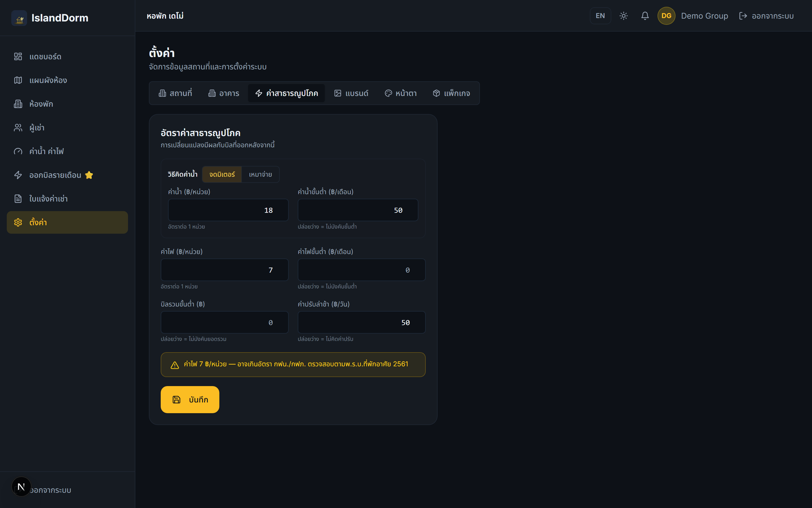Click ออกจากระบบ logout in top bar
The image size is (812, 508).
[766, 16]
